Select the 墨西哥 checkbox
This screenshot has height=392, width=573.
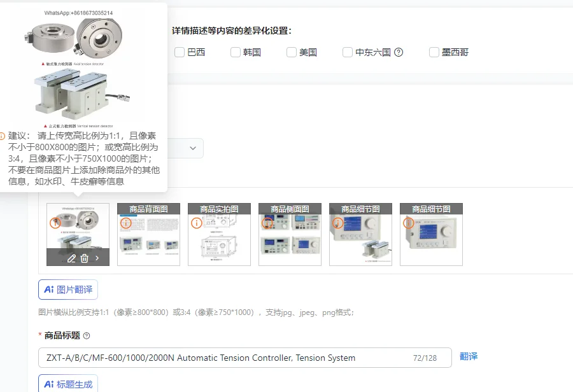click(x=434, y=52)
